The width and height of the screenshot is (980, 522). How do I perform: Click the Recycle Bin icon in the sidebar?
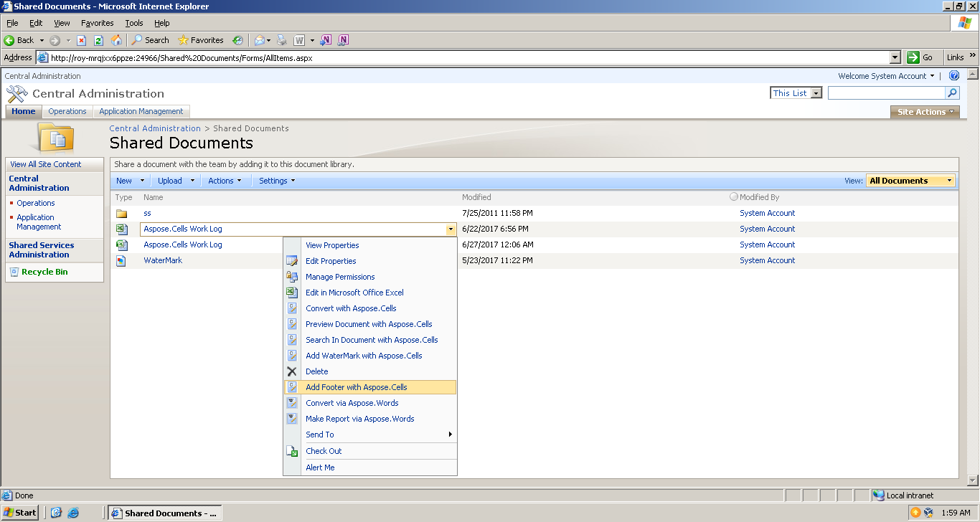[14, 272]
